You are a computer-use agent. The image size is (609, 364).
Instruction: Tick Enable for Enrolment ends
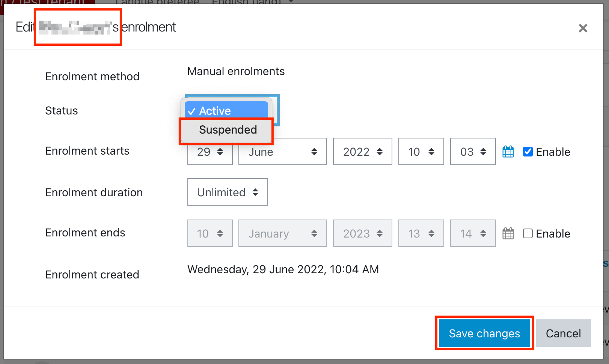[528, 233]
